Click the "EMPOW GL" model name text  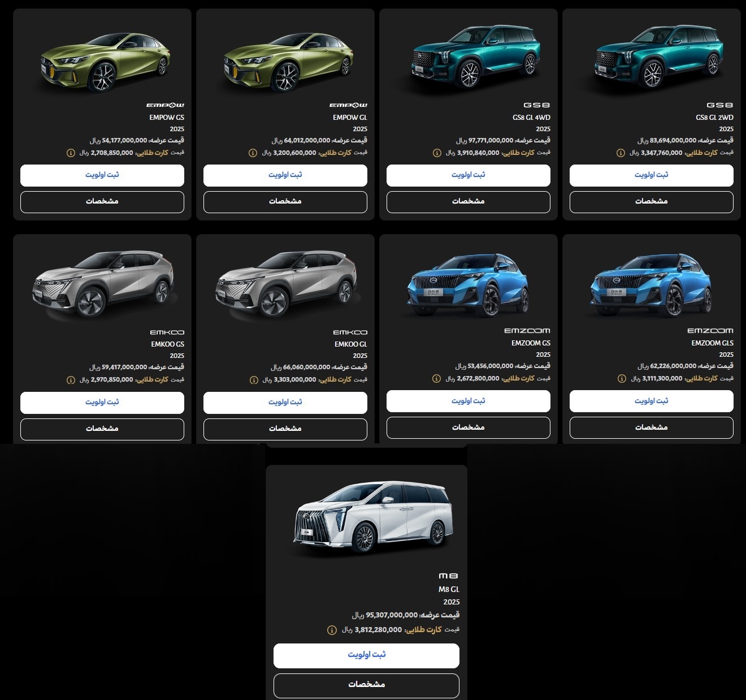[x=350, y=118]
